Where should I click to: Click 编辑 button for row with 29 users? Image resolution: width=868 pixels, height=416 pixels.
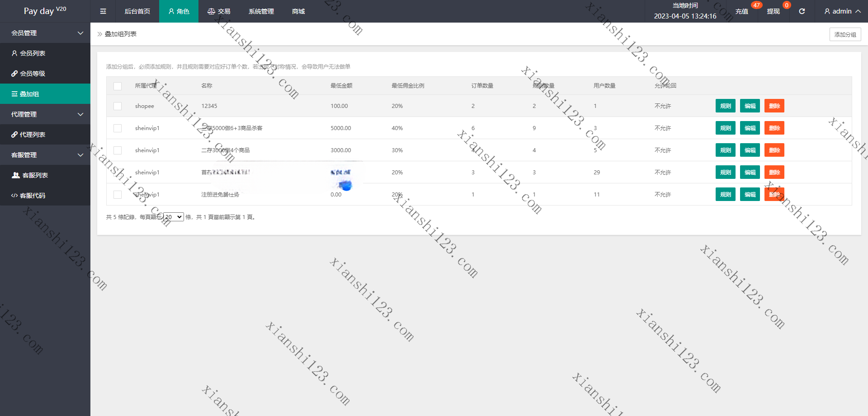(x=750, y=172)
